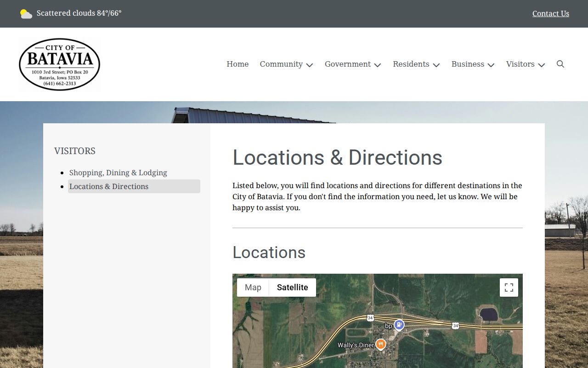Expand the Residents menu chevron
This screenshot has width=588, height=368.
point(436,65)
